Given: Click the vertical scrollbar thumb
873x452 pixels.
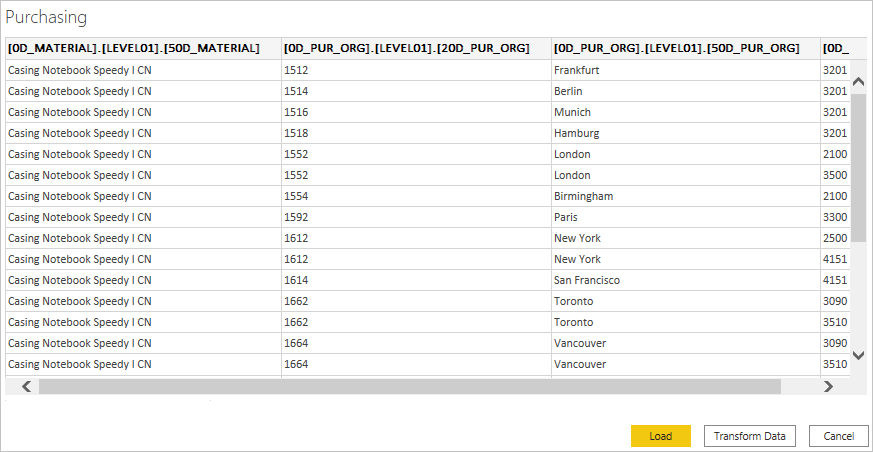Looking at the screenshot, I should (x=858, y=168).
